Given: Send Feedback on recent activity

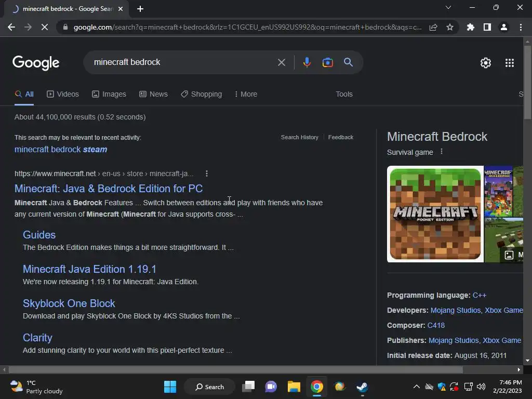Looking at the screenshot, I should [x=341, y=137].
